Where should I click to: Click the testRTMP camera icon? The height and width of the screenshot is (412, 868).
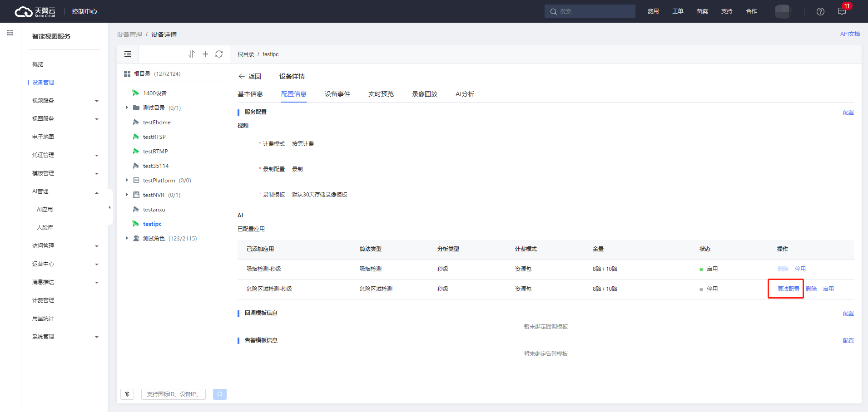[x=136, y=151]
